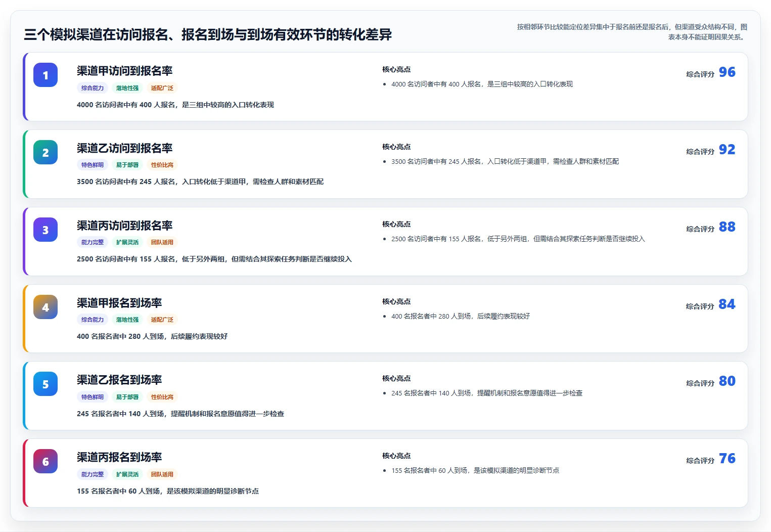Select 性价比高 tag in 渠道乙访问到报名率 card
The image size is (771, 532).
(162, 165)
